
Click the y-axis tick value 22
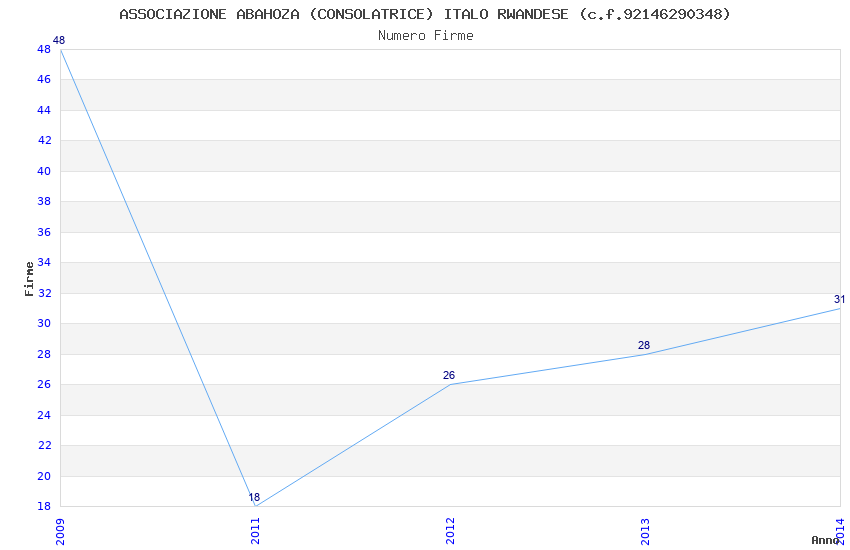coord(44,445)
